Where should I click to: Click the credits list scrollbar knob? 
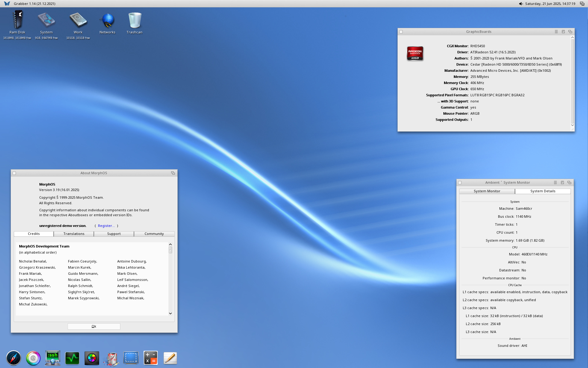click(170, 250)
